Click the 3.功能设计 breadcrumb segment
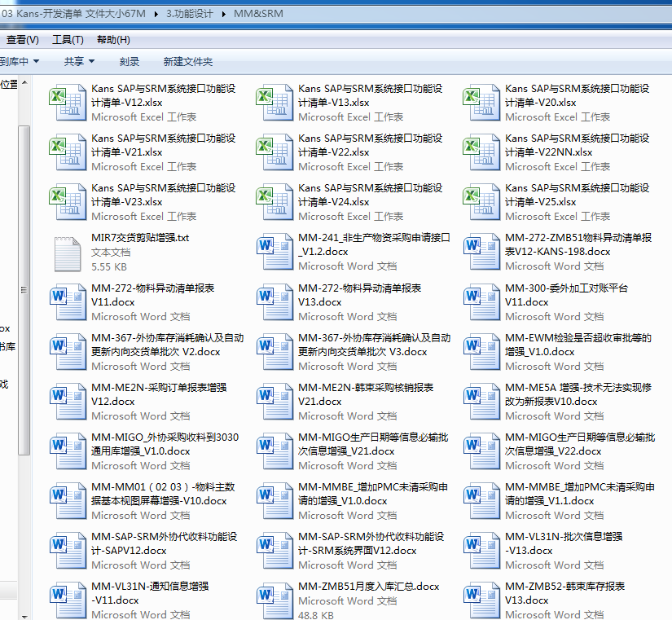672x620 pixels. [x=190, y=14]
